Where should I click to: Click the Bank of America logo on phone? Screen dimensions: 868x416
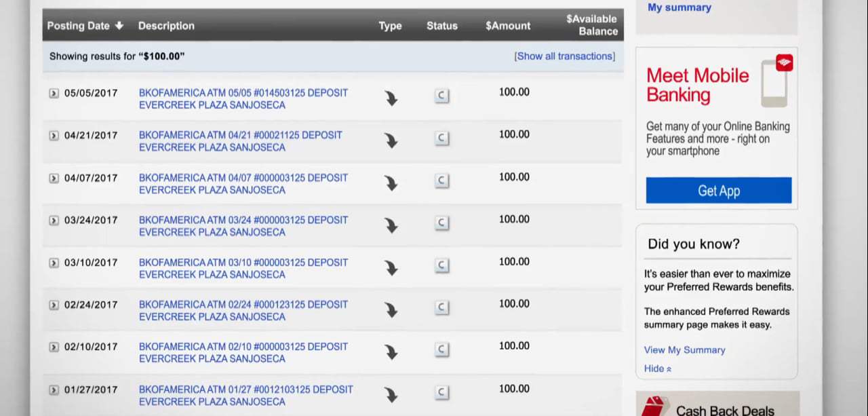click(x=785, y=63)
